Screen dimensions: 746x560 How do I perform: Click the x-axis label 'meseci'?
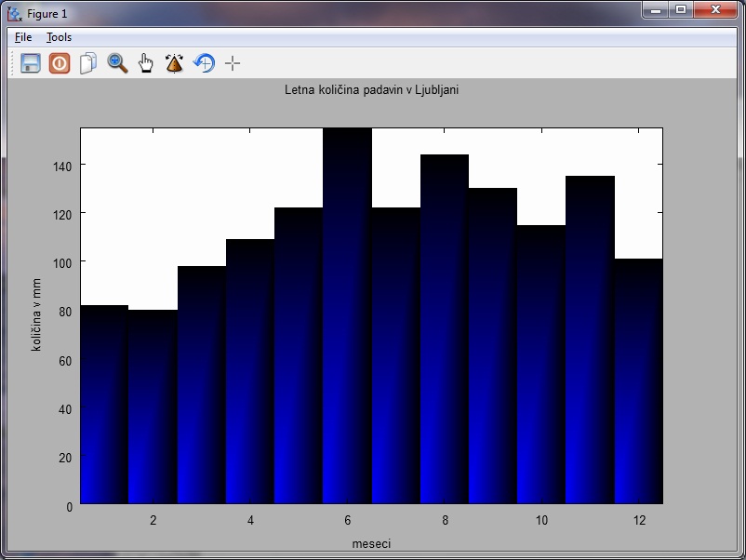pyautogui.click(x=371, y=542)
